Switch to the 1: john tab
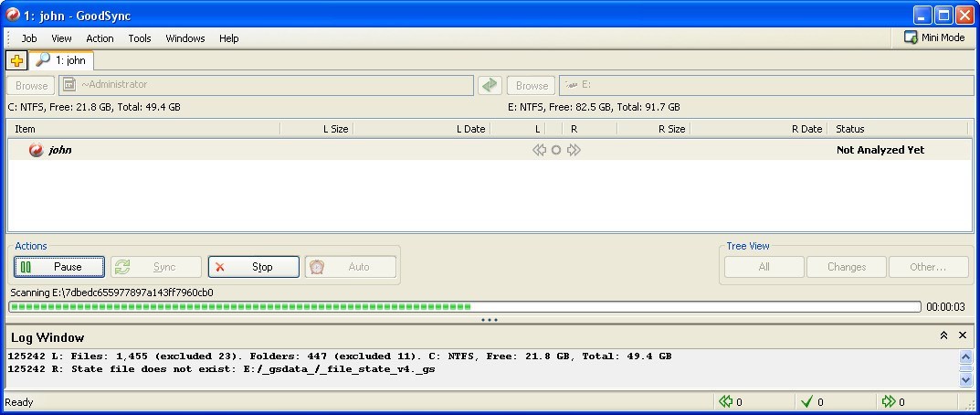Image resolution: width=980 pixels, height=415 pixels. [62, 60]
